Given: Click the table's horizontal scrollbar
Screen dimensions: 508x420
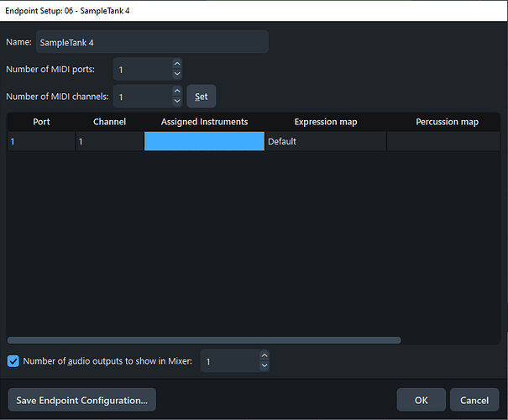Looking at the screenshot, I should tap(204, 340).
